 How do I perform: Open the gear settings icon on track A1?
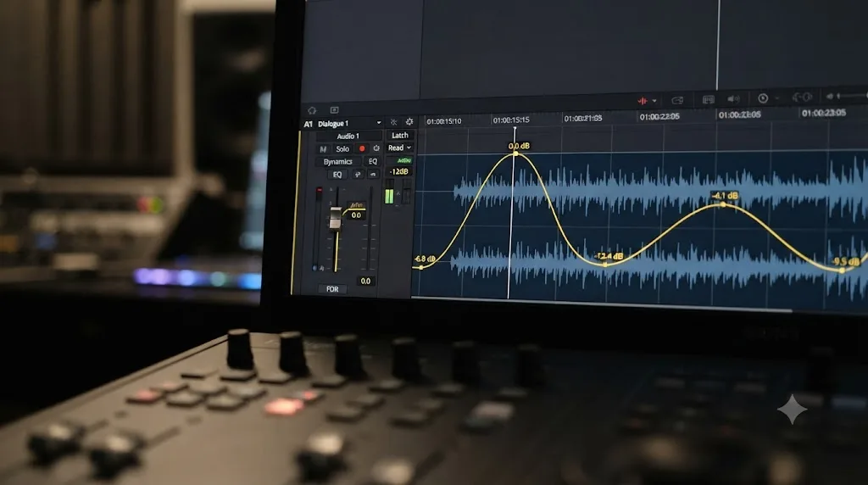409,121
